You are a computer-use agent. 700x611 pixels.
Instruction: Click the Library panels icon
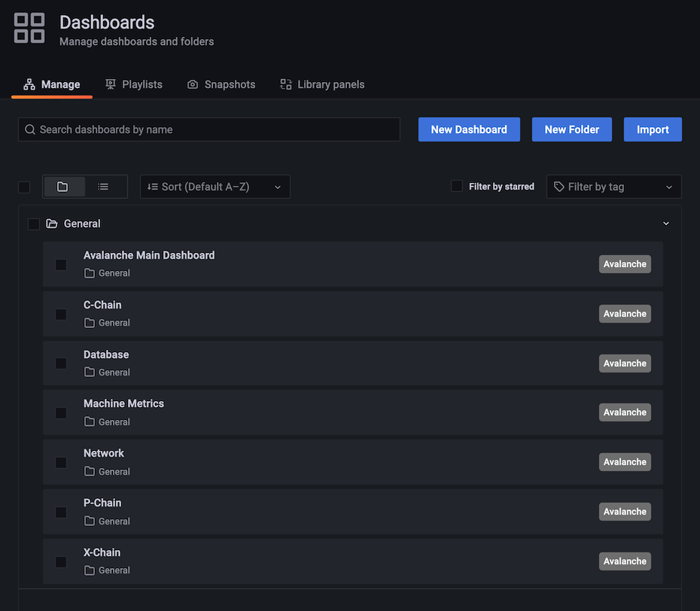click(x=286, y=84)
